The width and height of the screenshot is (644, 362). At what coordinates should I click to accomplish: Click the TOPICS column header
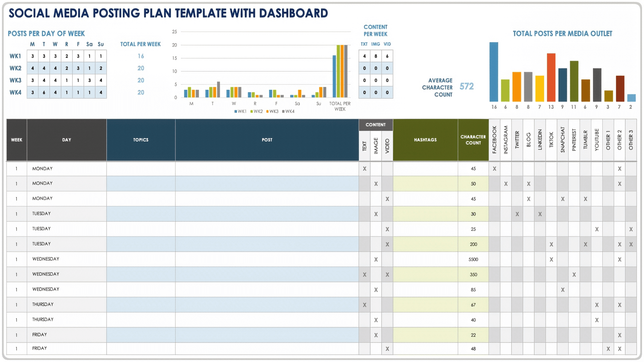(141, 140)
